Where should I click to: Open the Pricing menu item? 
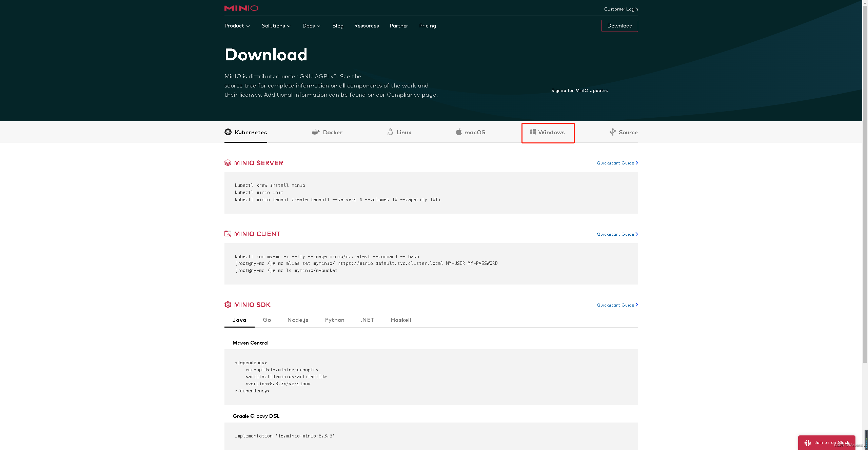427,26
